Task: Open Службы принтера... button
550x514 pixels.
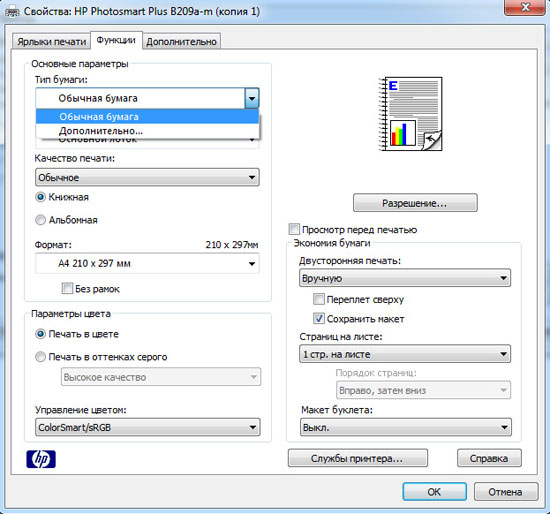Action: click(358, 458)
